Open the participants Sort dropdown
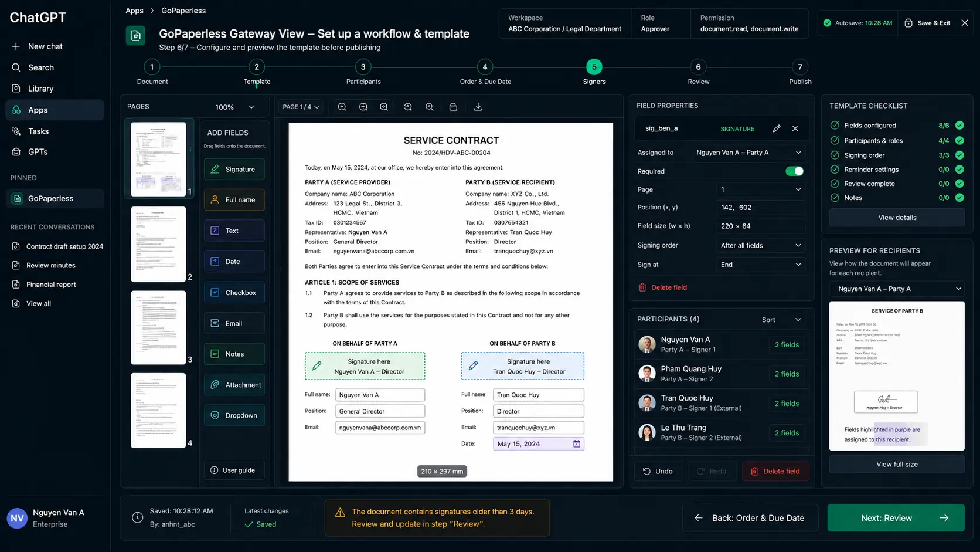 pos(781,320)
